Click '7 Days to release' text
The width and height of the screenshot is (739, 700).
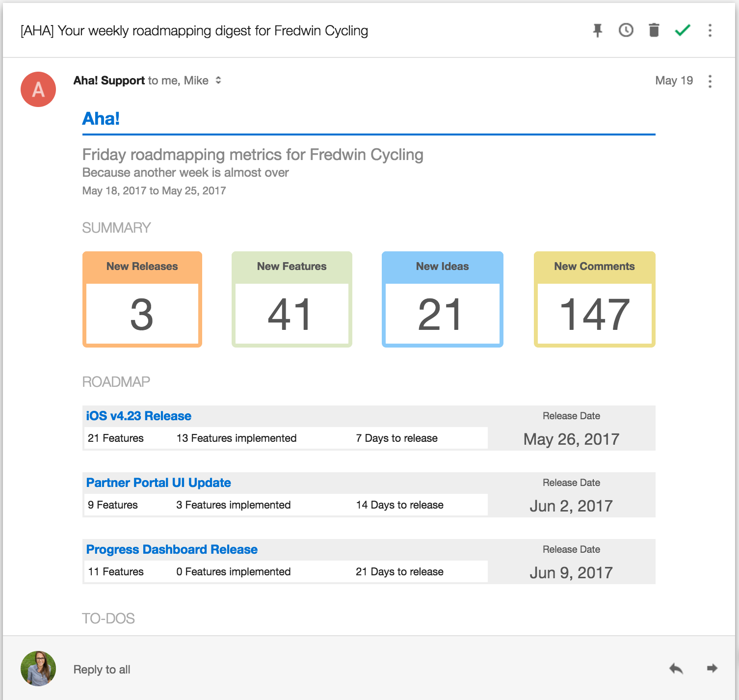pos(397,438)
